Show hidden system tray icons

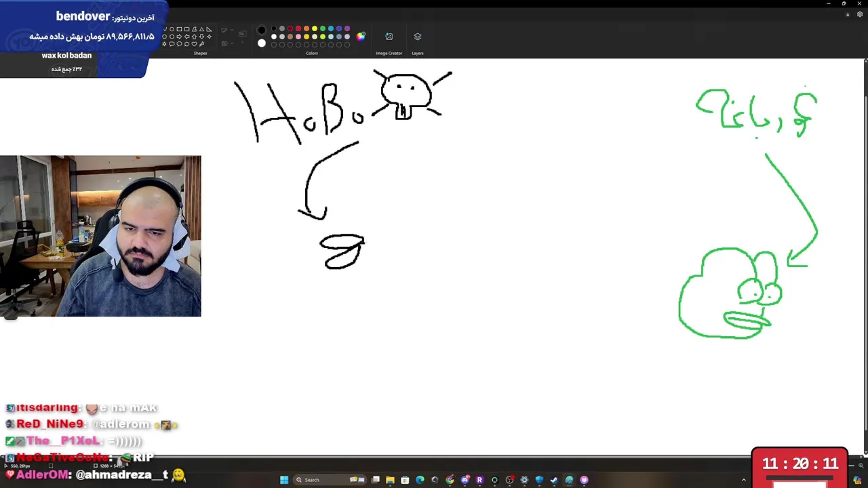pos(744,480)
